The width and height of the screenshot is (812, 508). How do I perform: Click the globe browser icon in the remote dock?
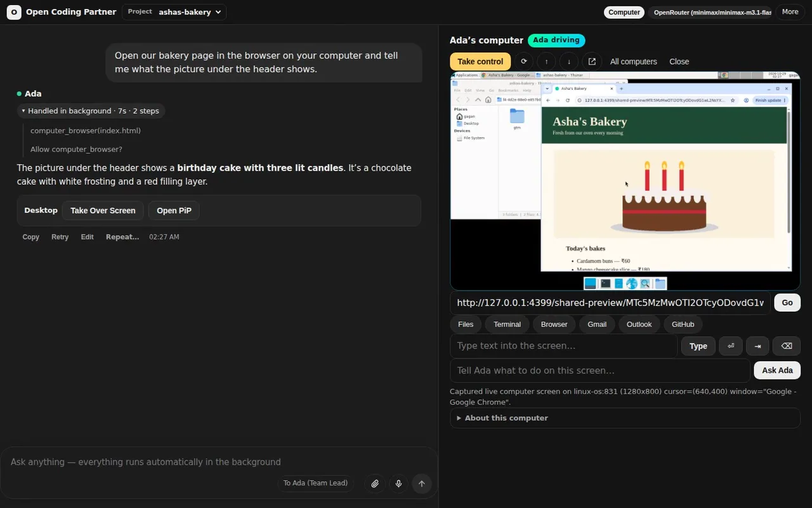coord(632,284)
